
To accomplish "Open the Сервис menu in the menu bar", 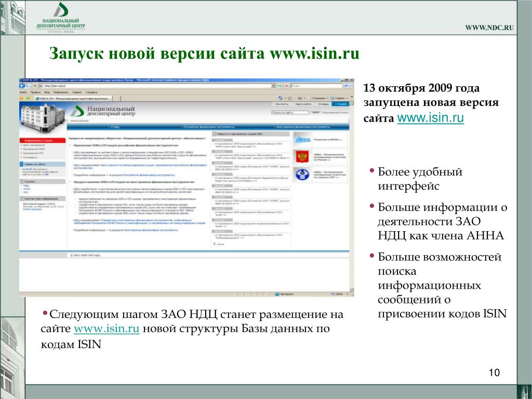I will (77, 92).
